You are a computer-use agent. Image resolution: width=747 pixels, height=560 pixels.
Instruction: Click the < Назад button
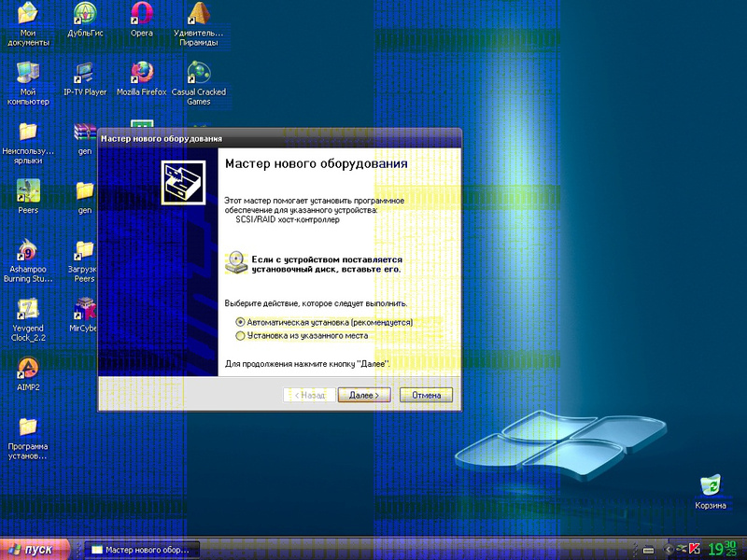(x=309, y=395)
